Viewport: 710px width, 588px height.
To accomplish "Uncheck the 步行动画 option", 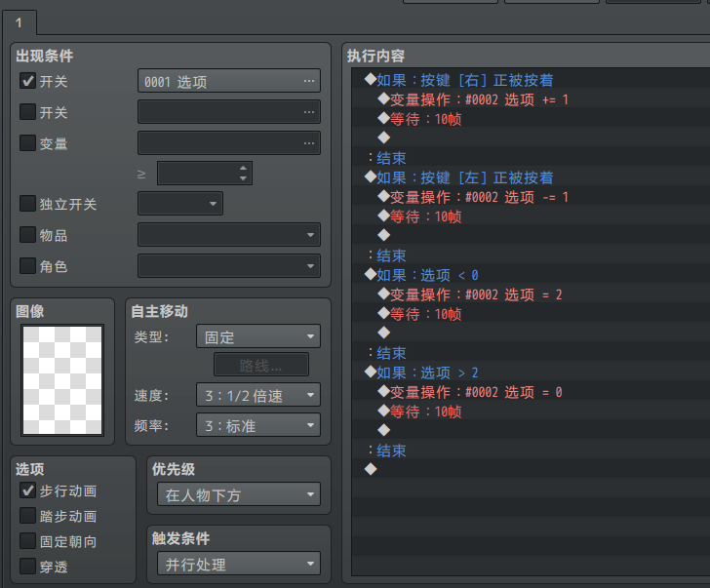I will click(x=27, y=490).
